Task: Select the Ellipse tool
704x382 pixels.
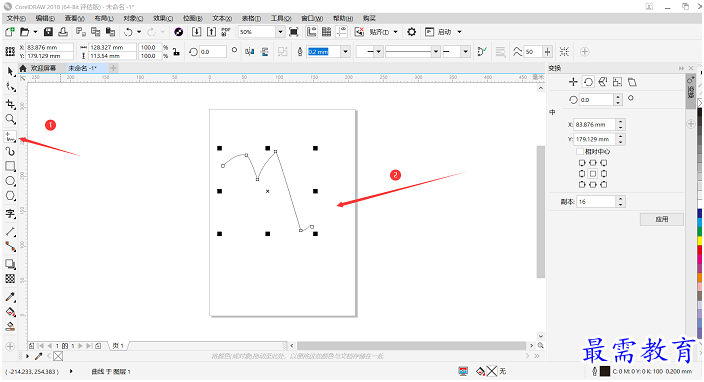Action: click(10, 181)
